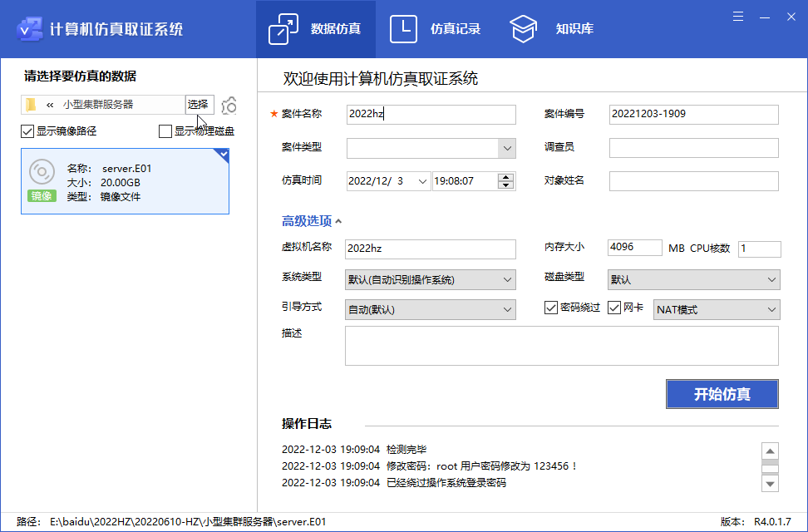Image resolution: width=808 pixels, height=532 pixels.
Task: Click log entry 已经绕过操作系统登录密码
Action: tap(394, 482)
